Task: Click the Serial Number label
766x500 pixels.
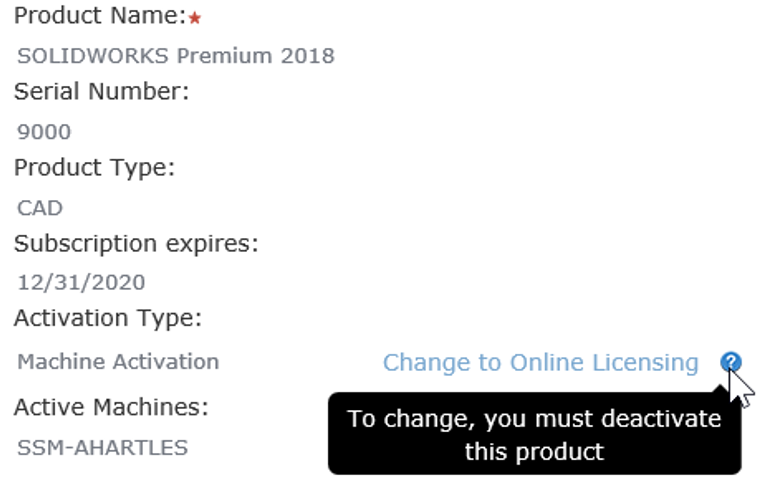Action: click(x=101, y=92)
